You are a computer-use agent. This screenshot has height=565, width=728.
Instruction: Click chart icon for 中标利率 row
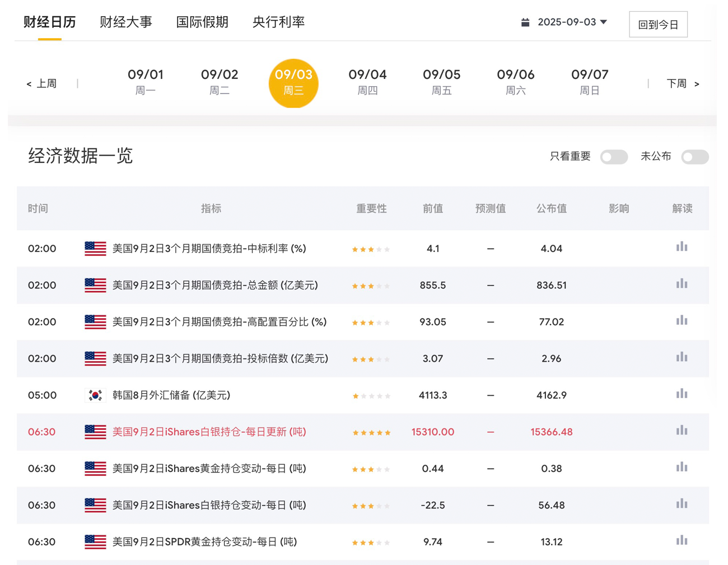pyautogui.click(x=681, y=248)
